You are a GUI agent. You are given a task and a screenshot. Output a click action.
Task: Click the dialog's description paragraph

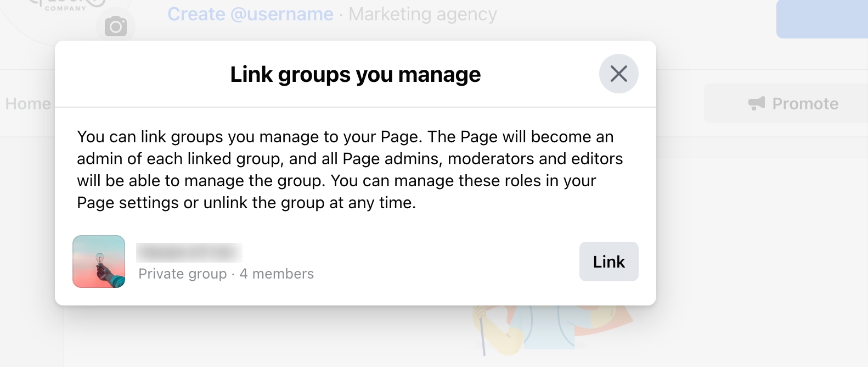click(350, 170)
